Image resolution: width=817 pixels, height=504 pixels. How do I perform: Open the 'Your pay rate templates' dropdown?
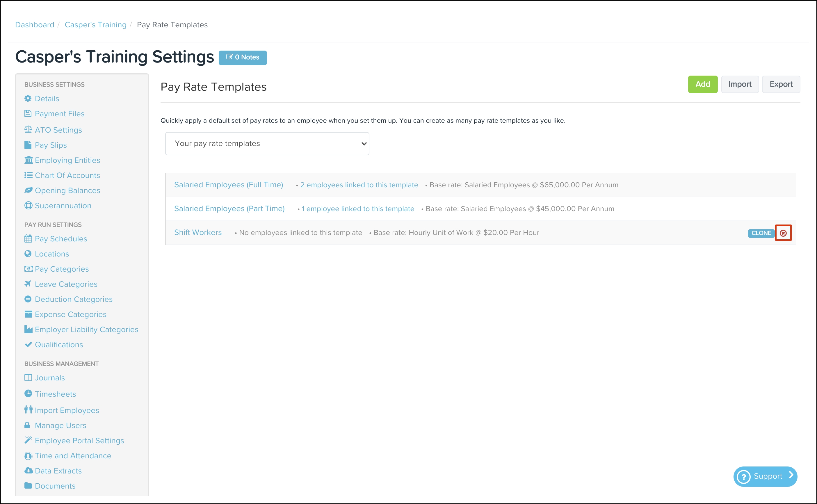pyautogui.click(x=267, y=144)
